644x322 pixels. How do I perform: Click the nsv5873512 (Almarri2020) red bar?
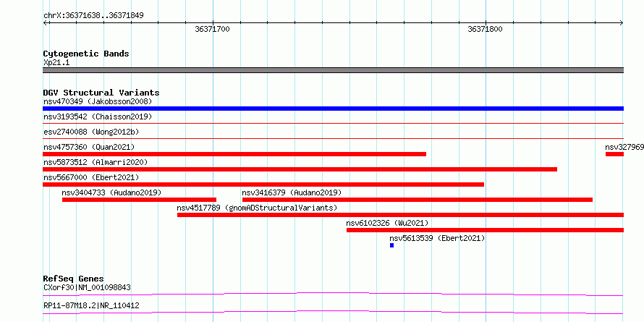coord(300,169)
